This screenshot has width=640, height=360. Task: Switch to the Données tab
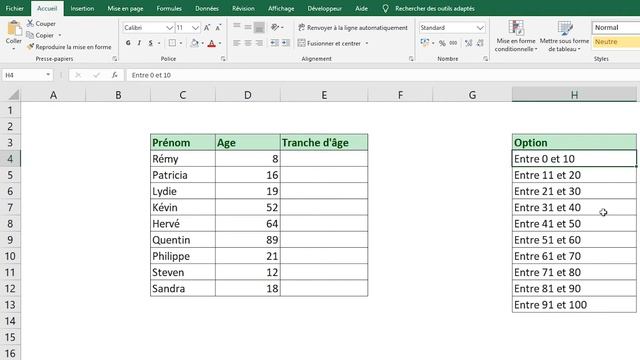207,8
